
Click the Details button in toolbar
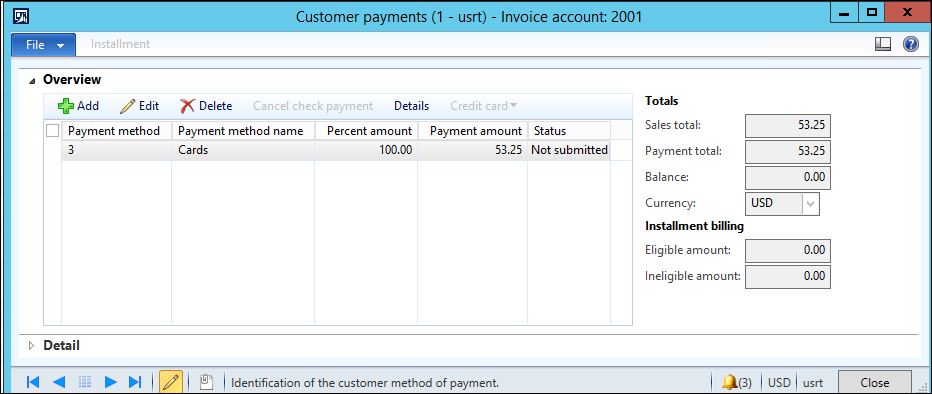411,106
